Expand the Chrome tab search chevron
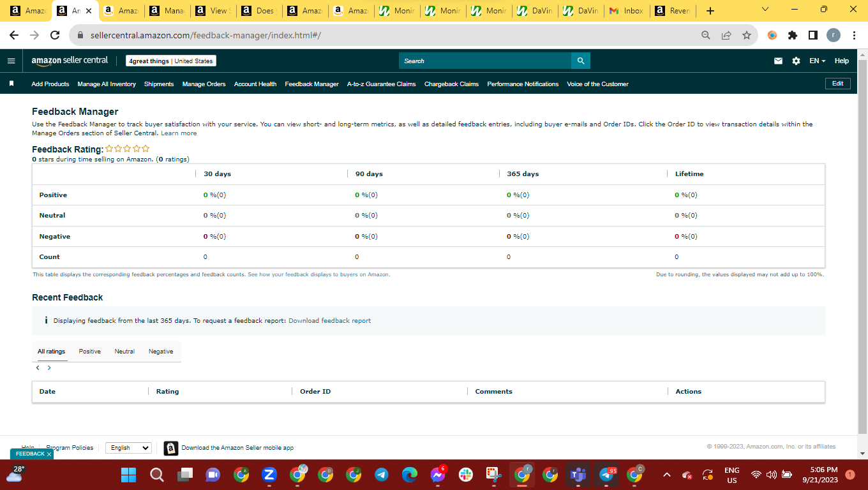The height and width of the screenshot is (490, 868). pos(766,10)
